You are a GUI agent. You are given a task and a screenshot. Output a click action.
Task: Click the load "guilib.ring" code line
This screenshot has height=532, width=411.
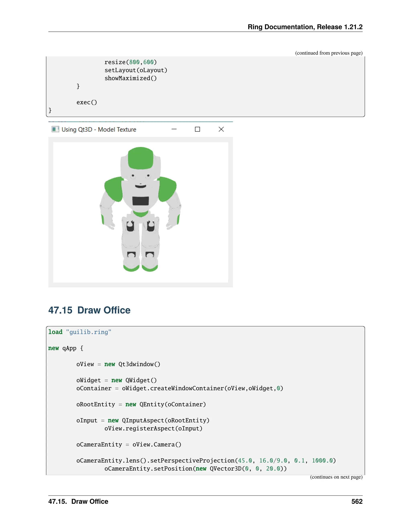click(x=80, y=332)
